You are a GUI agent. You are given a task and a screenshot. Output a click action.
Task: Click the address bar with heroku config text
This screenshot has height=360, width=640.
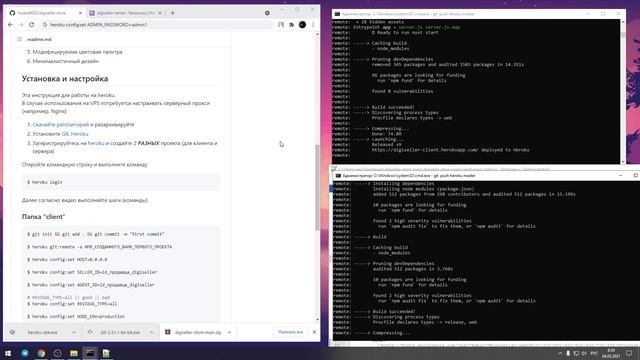(157, 25)
